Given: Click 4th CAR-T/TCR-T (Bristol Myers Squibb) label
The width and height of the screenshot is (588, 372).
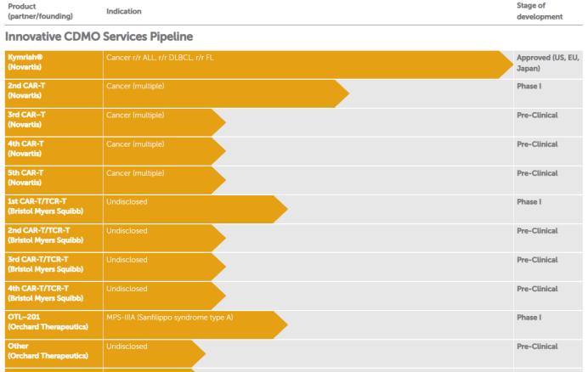Looking at the screenshot, I should tap(45, 293).
